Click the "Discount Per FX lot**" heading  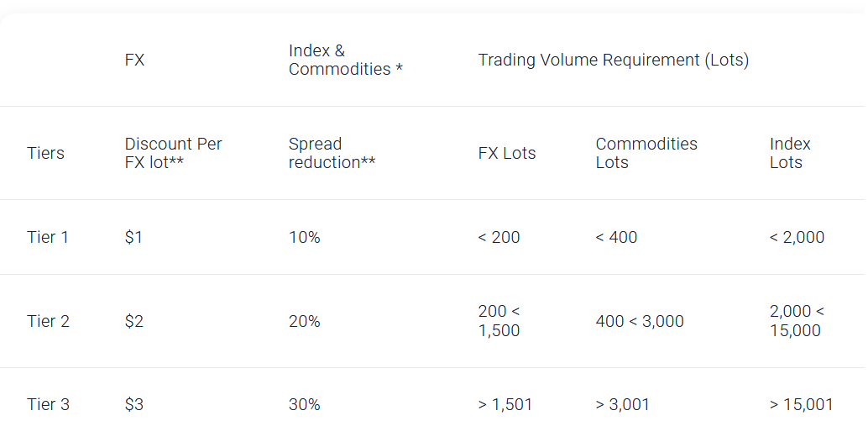click(x=173, y=153)
